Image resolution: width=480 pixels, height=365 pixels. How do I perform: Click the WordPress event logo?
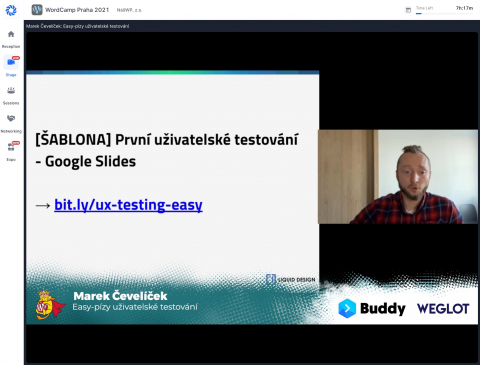click(37, 10)
